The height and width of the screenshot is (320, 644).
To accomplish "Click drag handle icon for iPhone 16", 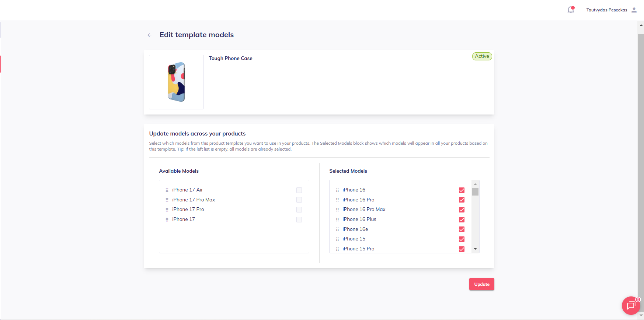I will coord(337,190).
